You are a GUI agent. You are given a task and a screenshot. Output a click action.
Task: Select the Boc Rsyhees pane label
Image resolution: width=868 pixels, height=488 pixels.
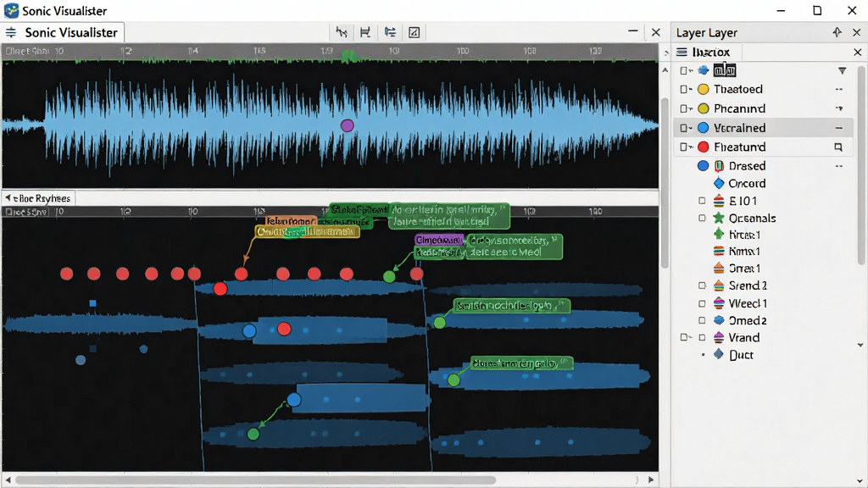click(42, 198)
